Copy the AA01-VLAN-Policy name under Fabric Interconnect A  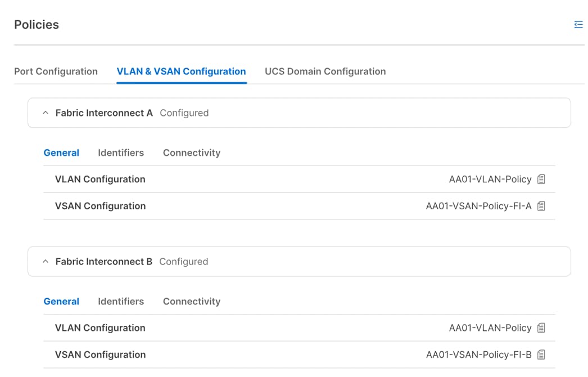tap(541, 179)
